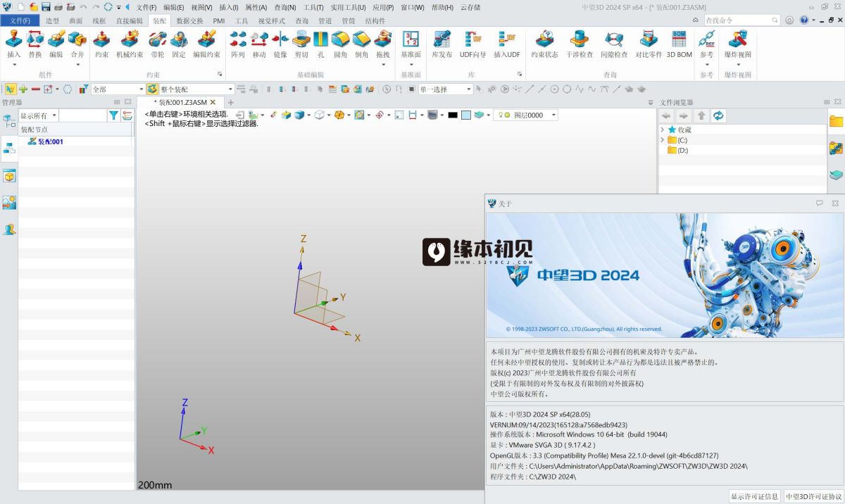Close the 装配001.Z3ASM document tab
Image resolution: width=845 pixels, height=504 pixels.
[213, 103]
